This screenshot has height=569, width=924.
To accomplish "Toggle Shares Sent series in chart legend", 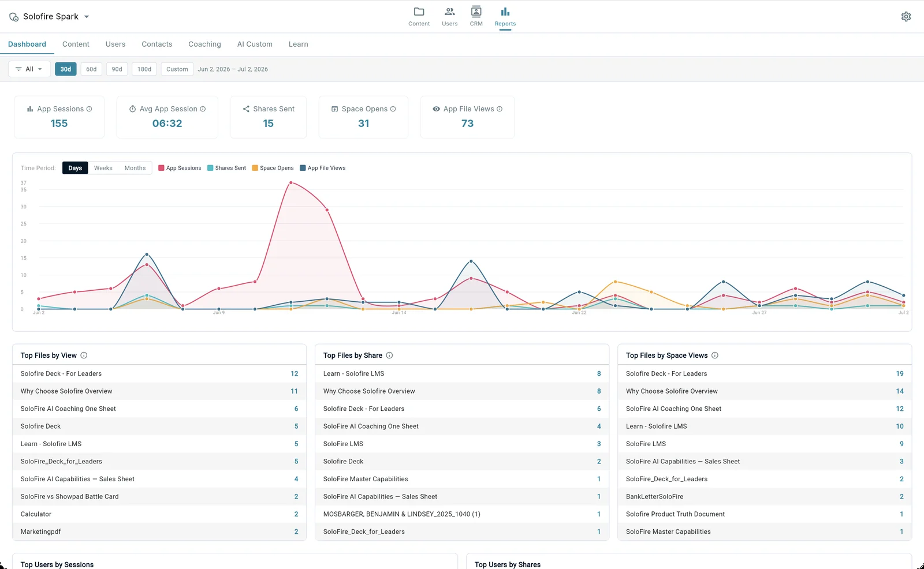I will click(226, 168).
